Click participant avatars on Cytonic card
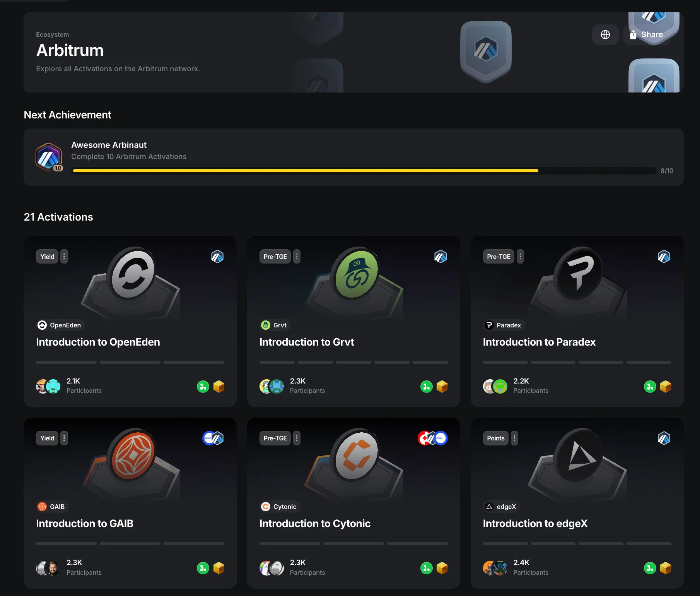Image resolution: width=700 pixels, height=596 pixels. pyautogui.click(x=272, y=568)
